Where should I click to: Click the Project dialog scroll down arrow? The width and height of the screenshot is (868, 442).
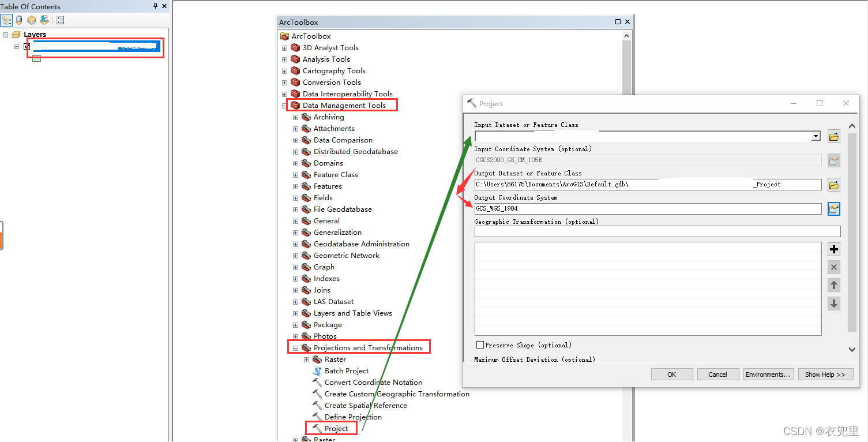pyautogui.click(x=852, y=349)
